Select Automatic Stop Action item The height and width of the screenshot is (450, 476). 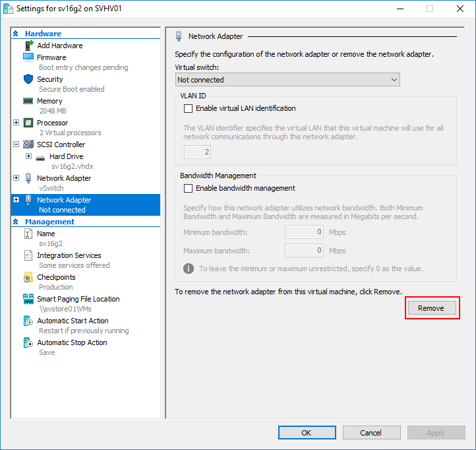[73, 342]
